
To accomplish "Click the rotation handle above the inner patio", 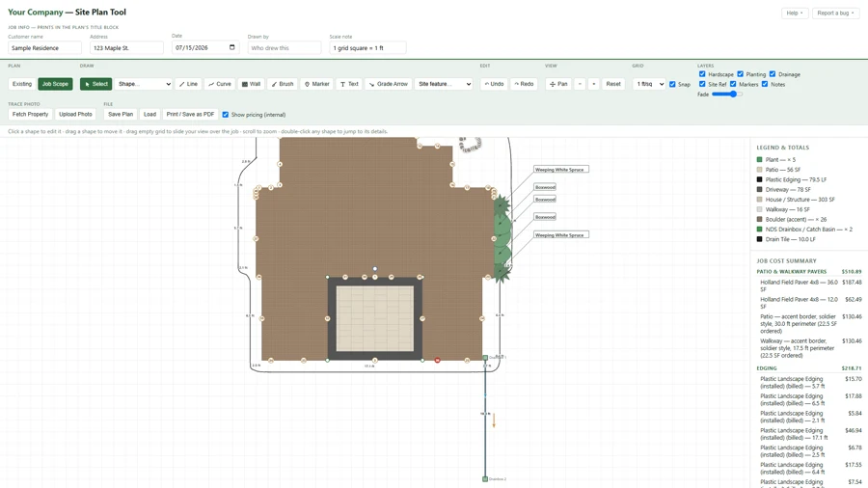I will pos(375,269).
